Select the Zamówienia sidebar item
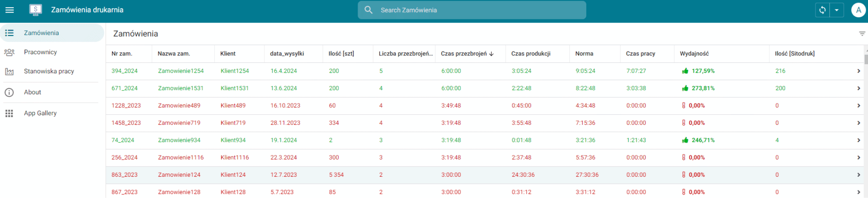Image resolution: width=868 pixels, height=198 pixels. [x=41, y=33]
